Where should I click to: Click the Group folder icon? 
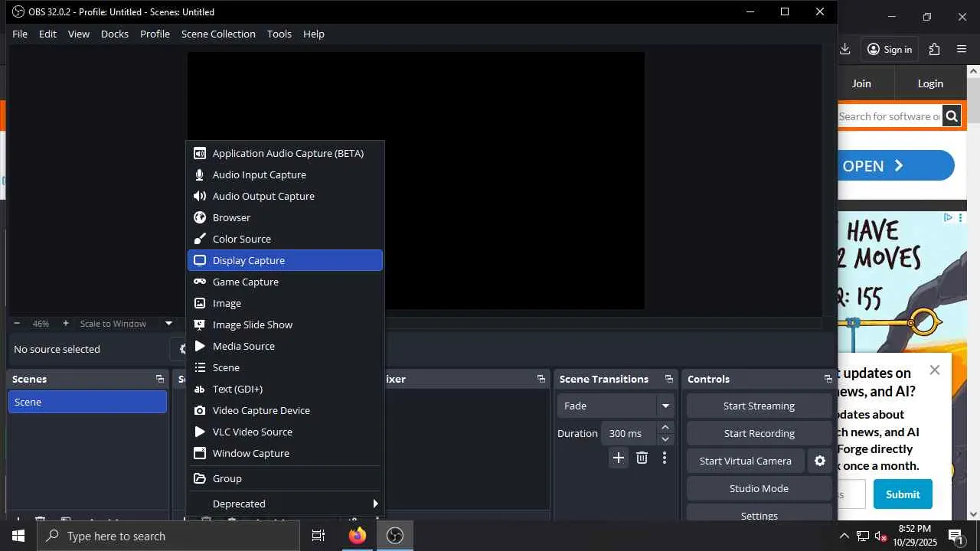point(200,478)
